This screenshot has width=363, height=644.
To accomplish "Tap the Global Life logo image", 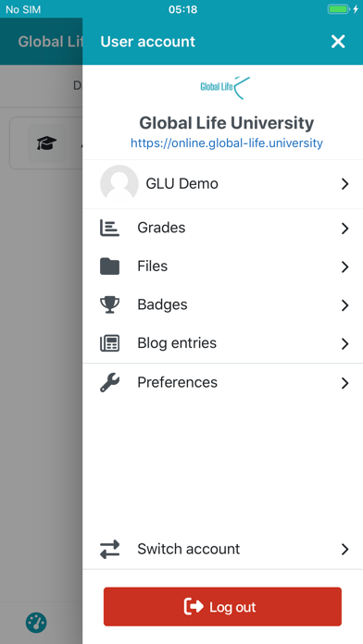I will tap(225, 88).
